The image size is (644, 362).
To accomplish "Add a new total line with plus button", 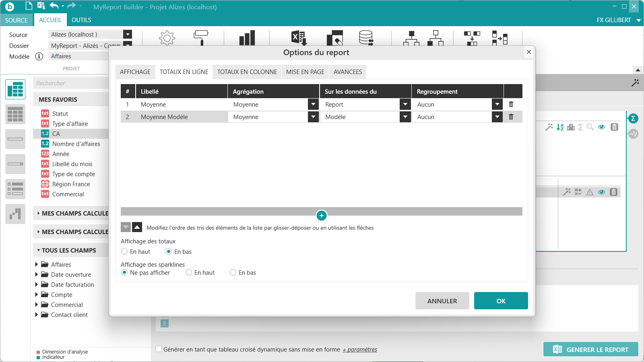I will coord(322,216).
